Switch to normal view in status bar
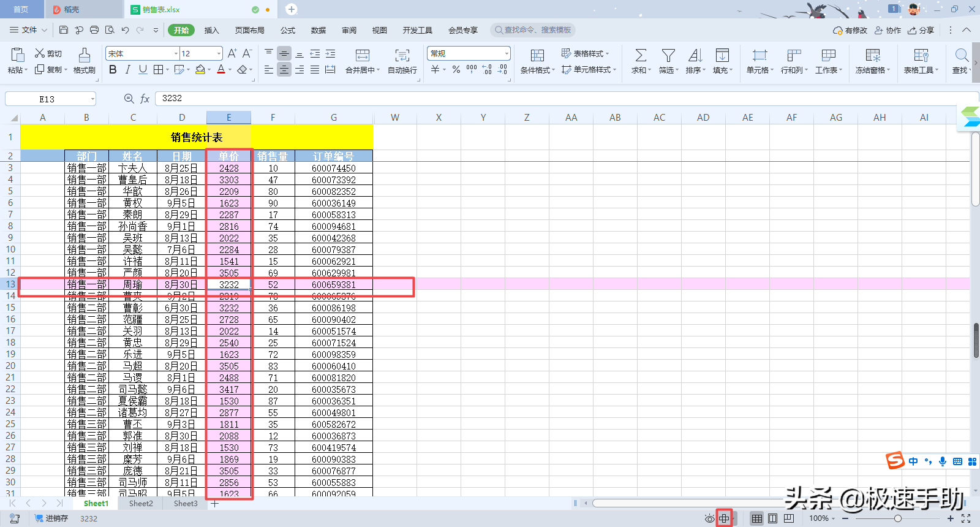This screenshot has height=527, width=980. click(757, 518)
